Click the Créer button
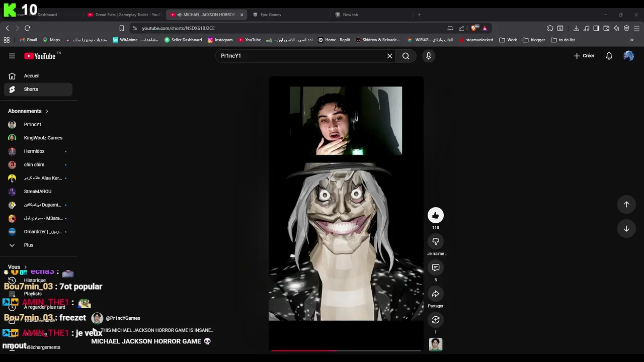 click(584, 56)
